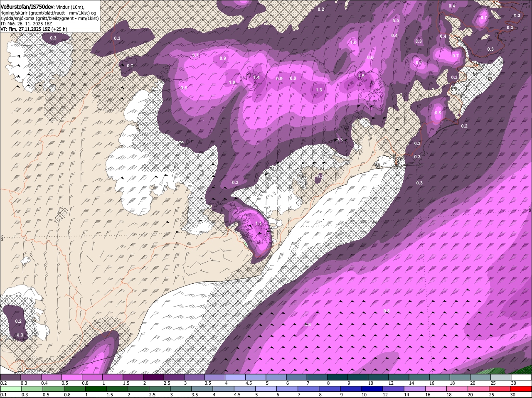Click the '30' label in top legend row
532x398 pixels.
(x=514, y=383)
